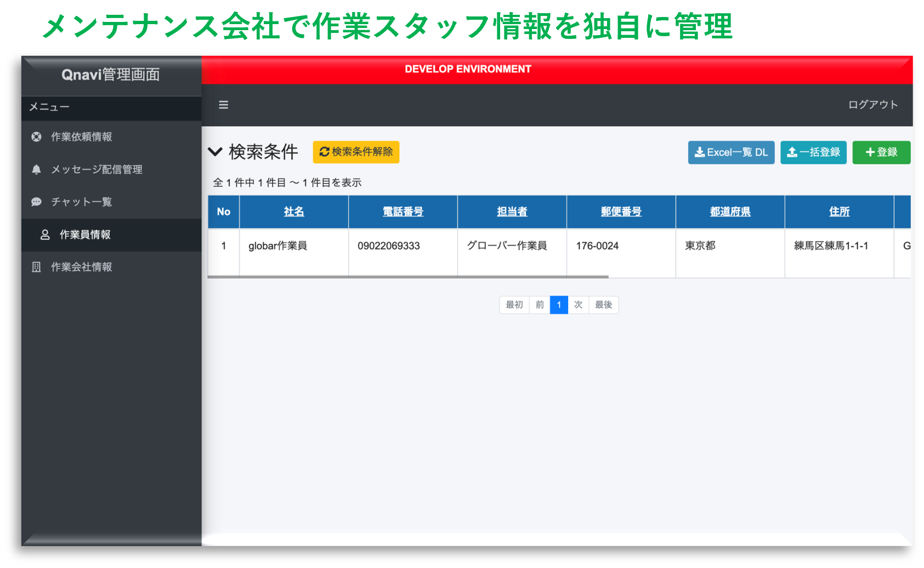Click the bell icon beside メッセージ配信管理
The height and width of the screenshot is (568, 924).
point(36,169)
